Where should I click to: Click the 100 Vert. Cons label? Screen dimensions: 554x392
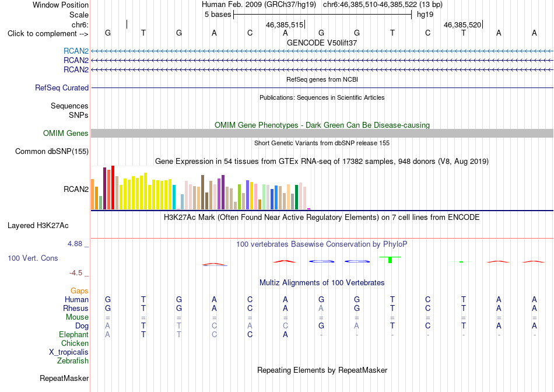click(33, 258)
